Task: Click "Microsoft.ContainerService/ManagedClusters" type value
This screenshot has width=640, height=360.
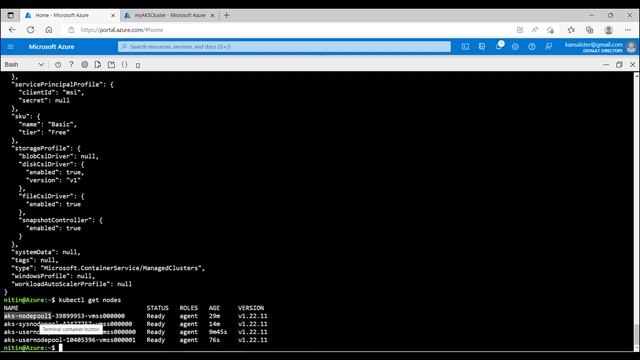Action: [121, 268]
